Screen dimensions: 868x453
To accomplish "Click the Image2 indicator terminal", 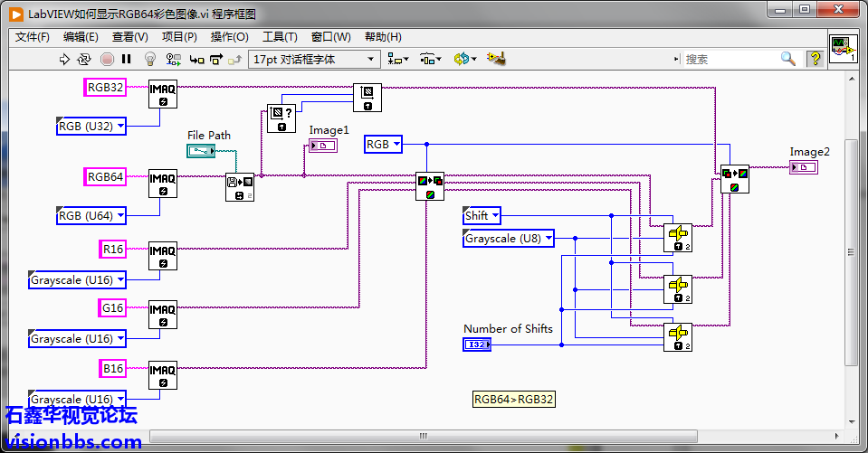I will point(803,167).
